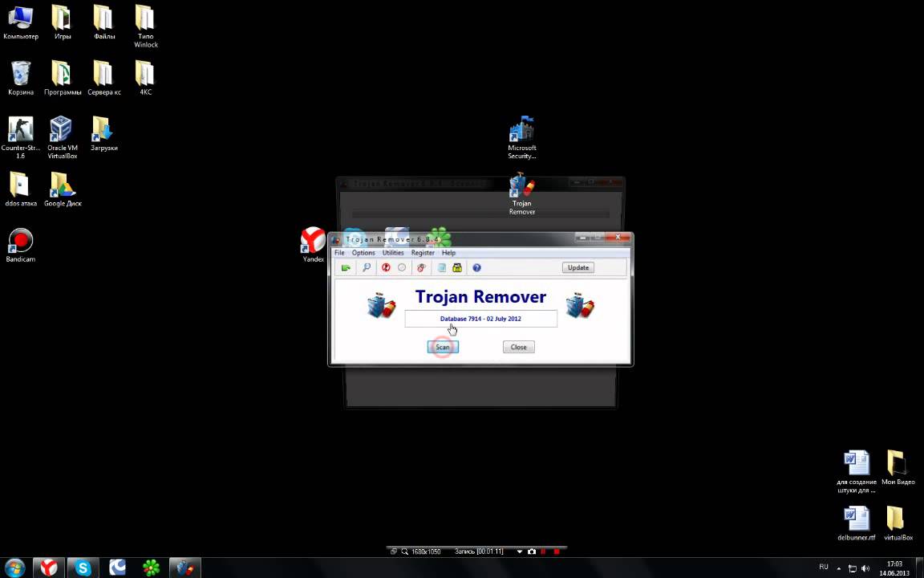Open the File menu
The image size is (924, 578).
tap(339, 252)
